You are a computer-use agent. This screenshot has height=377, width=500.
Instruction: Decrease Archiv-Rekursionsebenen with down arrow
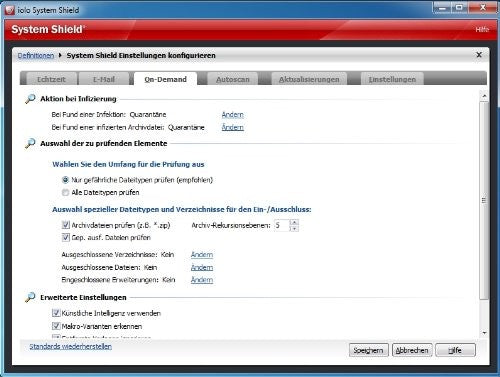point(294,228)
